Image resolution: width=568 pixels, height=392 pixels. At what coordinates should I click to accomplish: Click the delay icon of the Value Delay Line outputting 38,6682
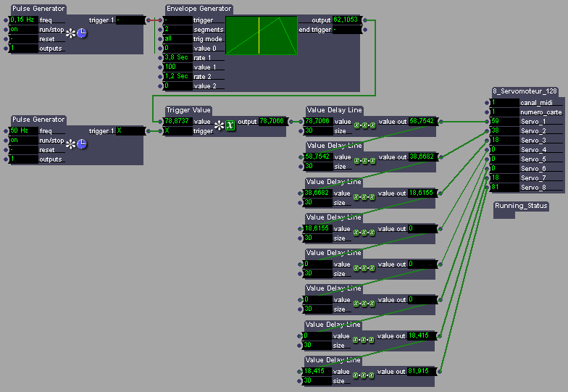(x=363, y=160)
